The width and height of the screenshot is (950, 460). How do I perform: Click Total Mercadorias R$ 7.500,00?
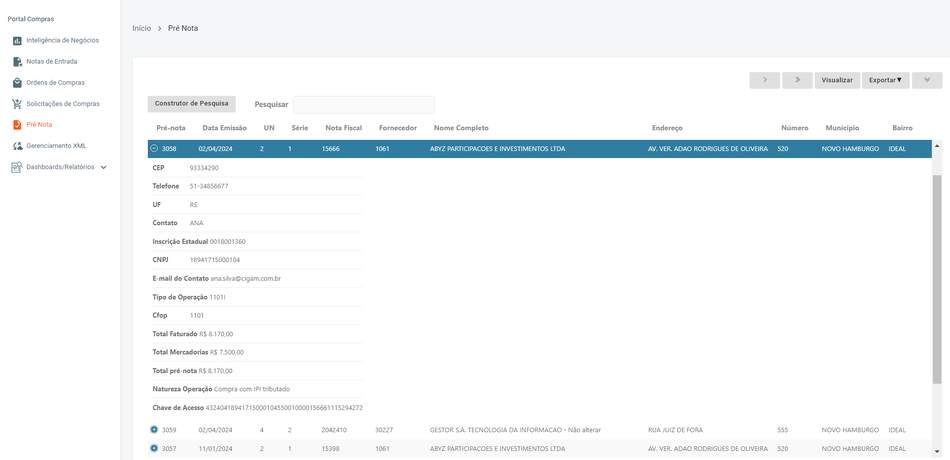[227, 352]
